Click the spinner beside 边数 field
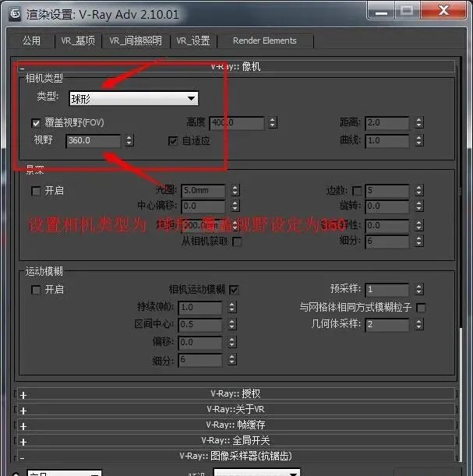This screenshot has width=473, height=476. 419,191
